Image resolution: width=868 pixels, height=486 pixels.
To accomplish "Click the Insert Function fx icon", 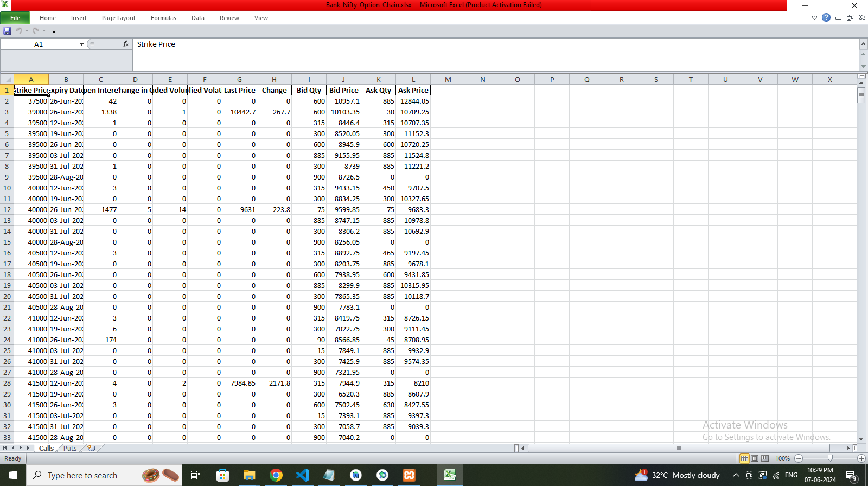I will 126,44.
